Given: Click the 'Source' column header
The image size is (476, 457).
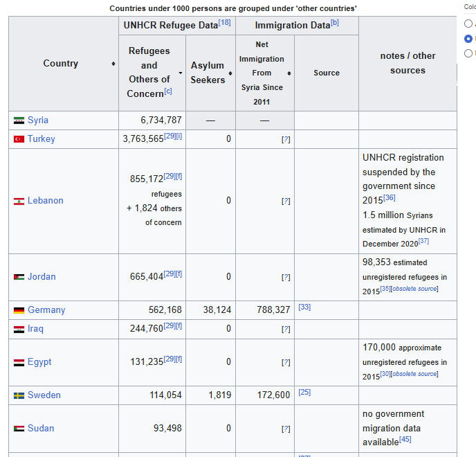Looking at the screenshot, I should point(327,73).
